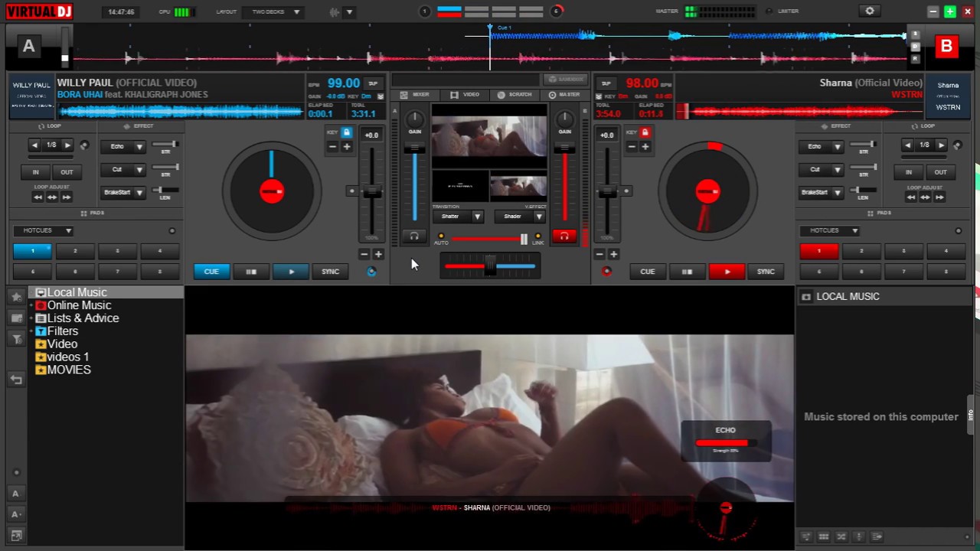This screenshot has width=980, height=551.
Task: Click deck A slip mode disc icon
Action: [x=84, y=145]
